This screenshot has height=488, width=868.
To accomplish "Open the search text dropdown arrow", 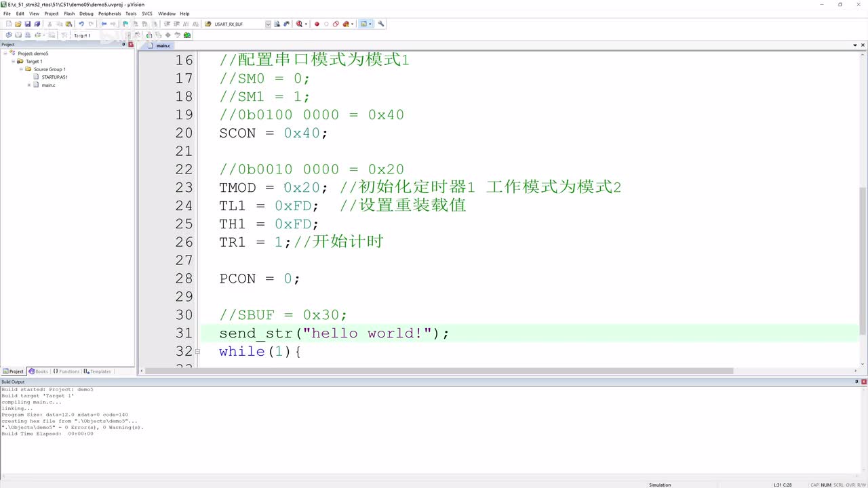I will pyautogui.click(x=268, y=24).
